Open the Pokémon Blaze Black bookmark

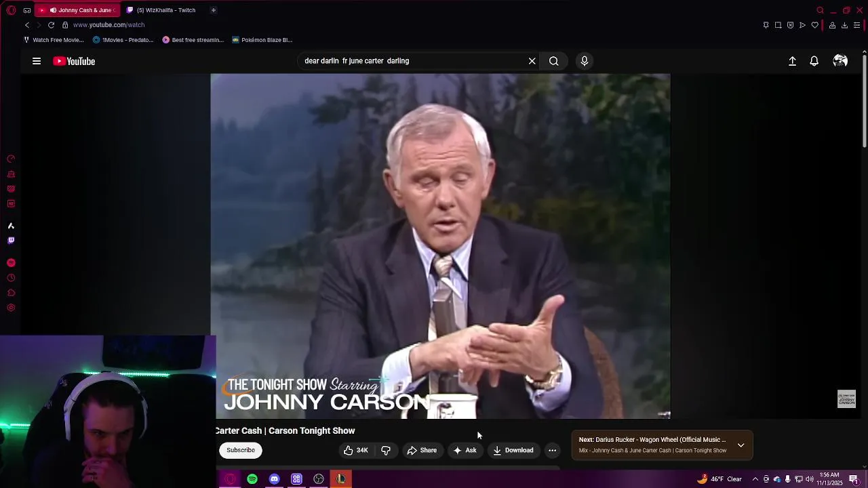click(x=262, y=40)
